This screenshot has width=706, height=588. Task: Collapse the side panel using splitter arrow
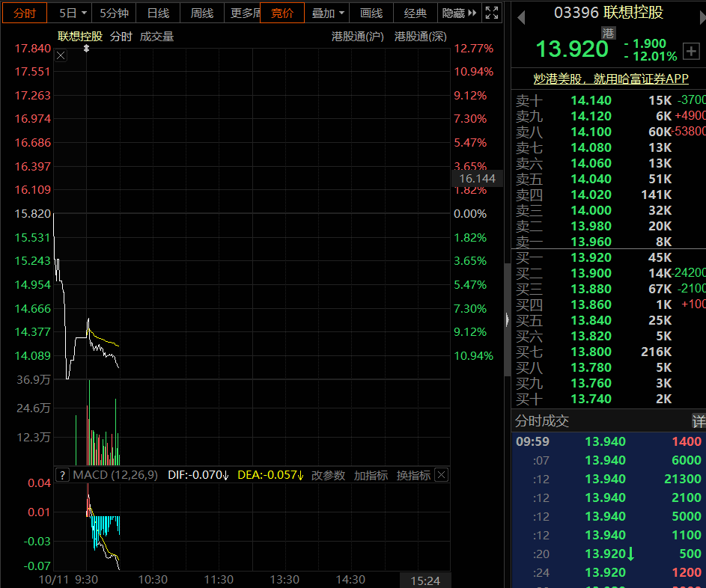[x=508, y=319]
